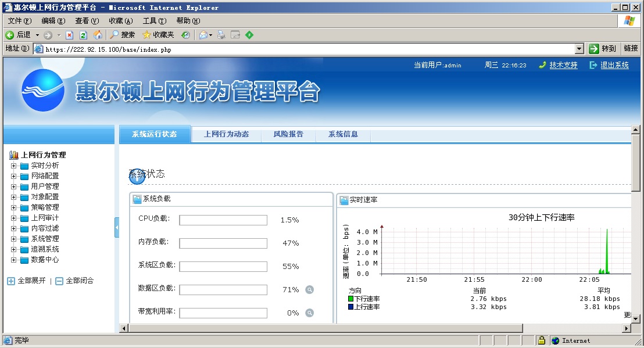Click the 转到 Go button
The width and height of the screenshot is (644, 348).
[603, 49]
